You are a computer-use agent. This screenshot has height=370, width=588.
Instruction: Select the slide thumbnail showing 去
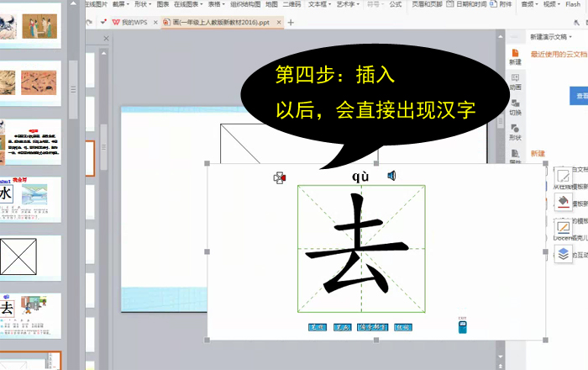tap(30, 311)
